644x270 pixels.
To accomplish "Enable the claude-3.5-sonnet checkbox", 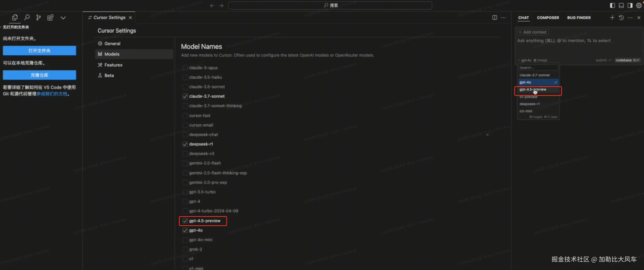I will [185, 87].
